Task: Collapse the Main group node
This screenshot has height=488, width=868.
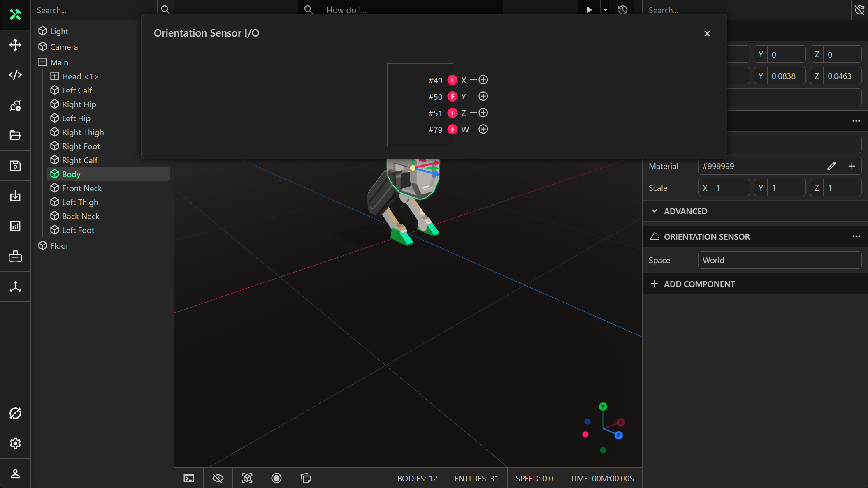Action: pyautogui.click(x=42, y=62)
